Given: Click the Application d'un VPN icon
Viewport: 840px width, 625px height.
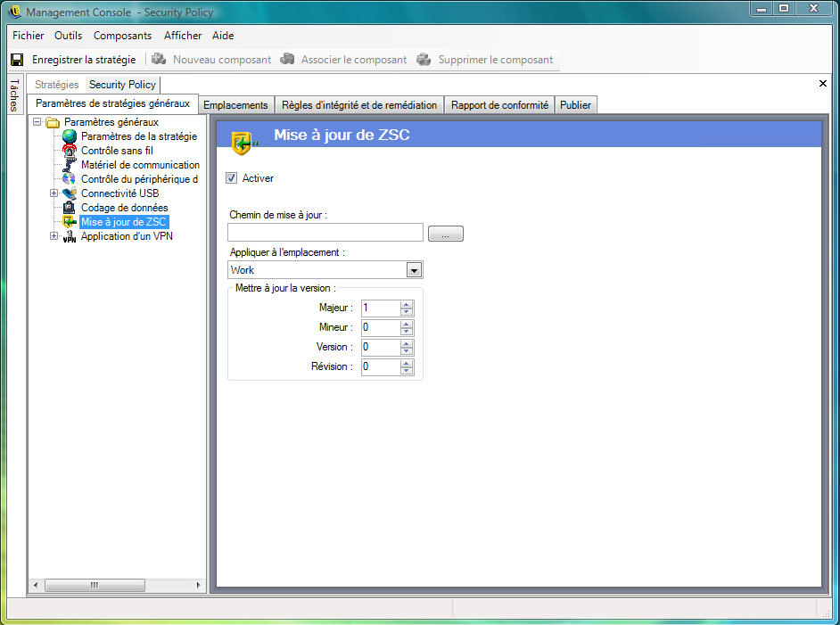Looking at the screenshot, I should click(70, 236).
